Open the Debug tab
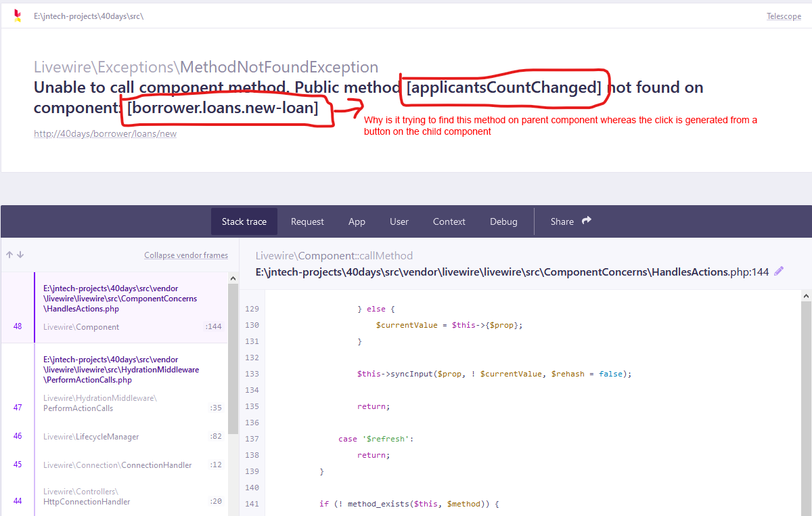The image size is (812, 516). point(503,221)
